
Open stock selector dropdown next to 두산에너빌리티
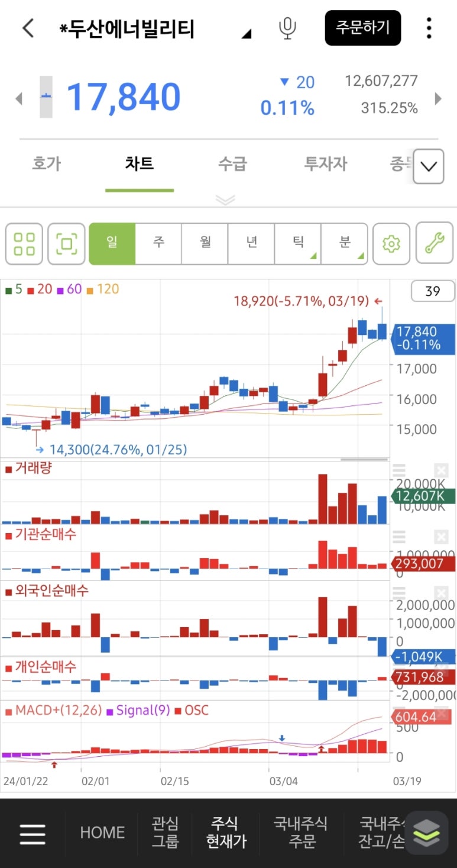tap(247, 33)
